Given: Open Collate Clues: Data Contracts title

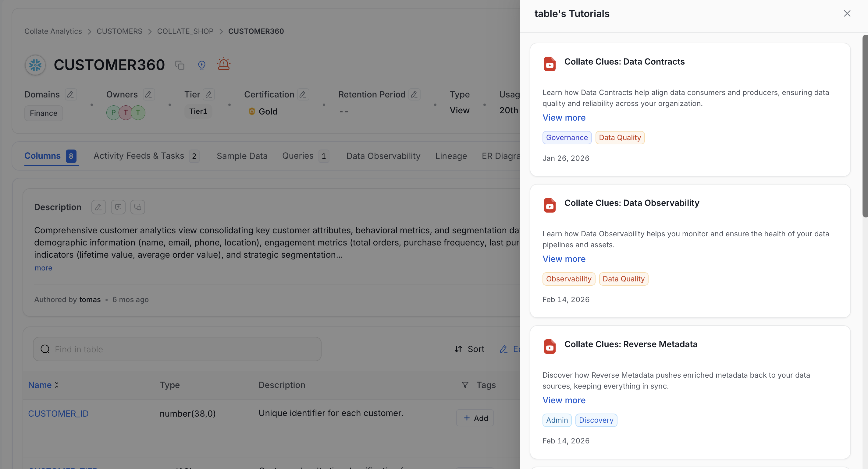Looking at the screenshot, I should (624, 62).
